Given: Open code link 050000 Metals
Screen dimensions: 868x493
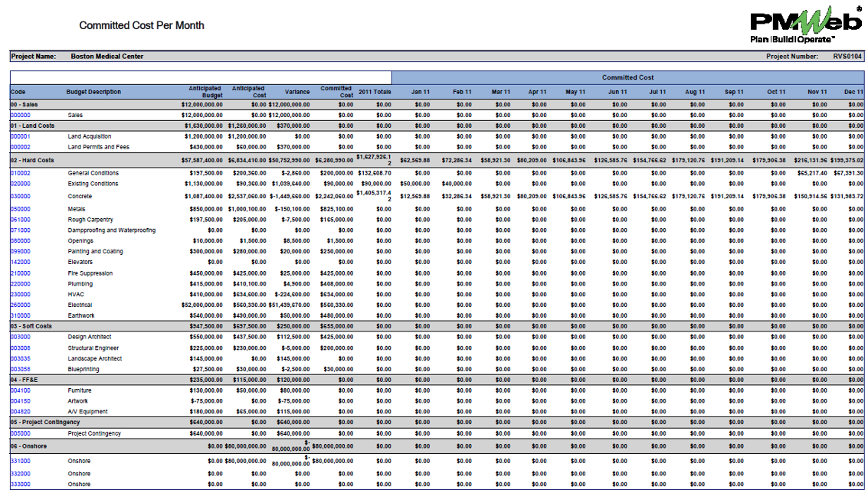Looking at the screenshot, I should (21, 209).
